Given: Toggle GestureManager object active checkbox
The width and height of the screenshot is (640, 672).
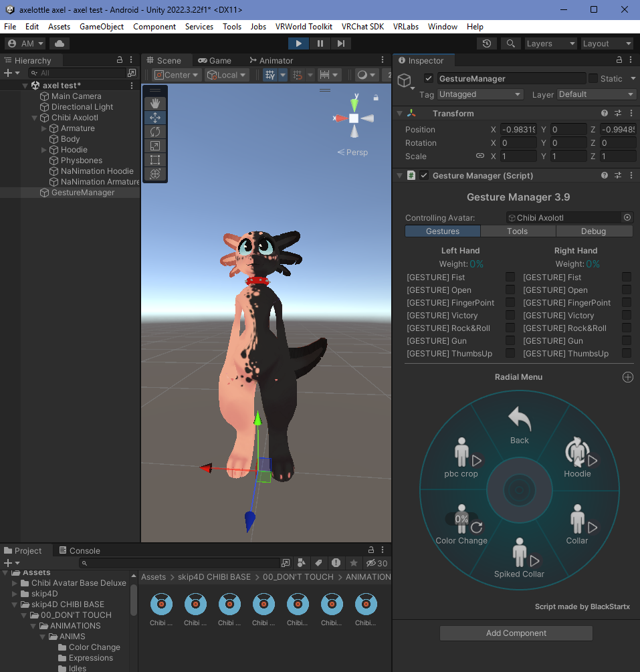Looking at the screenshot, I should pyautogui.click(x=428, y=78).
